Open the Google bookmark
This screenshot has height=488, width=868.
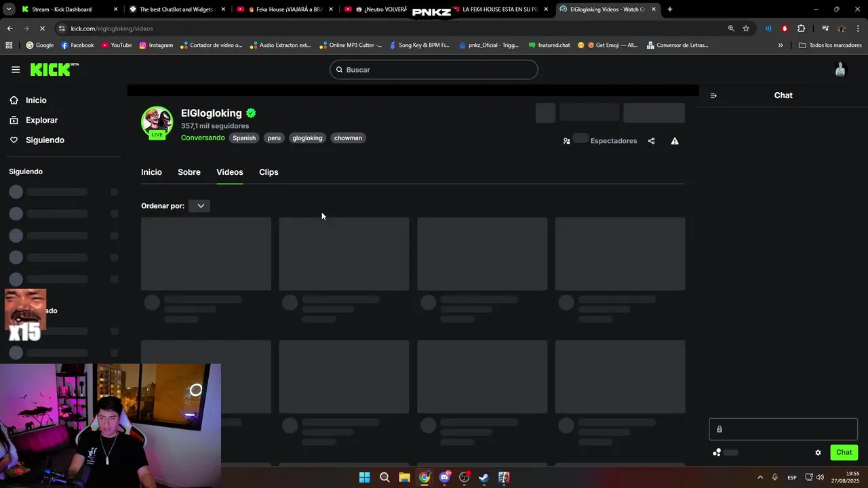click(40, 45)
